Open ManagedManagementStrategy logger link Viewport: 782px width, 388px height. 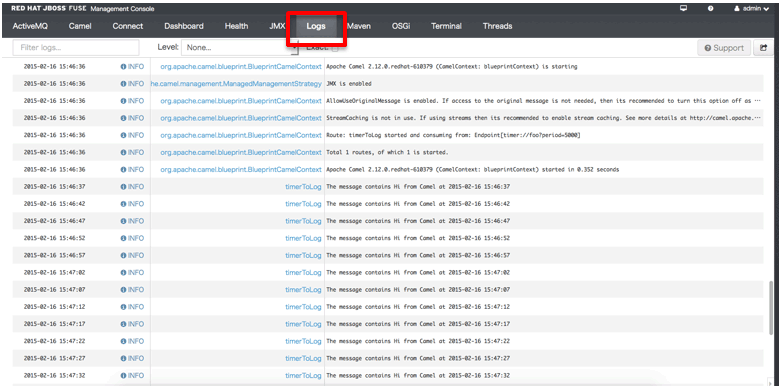click(236, 83)
